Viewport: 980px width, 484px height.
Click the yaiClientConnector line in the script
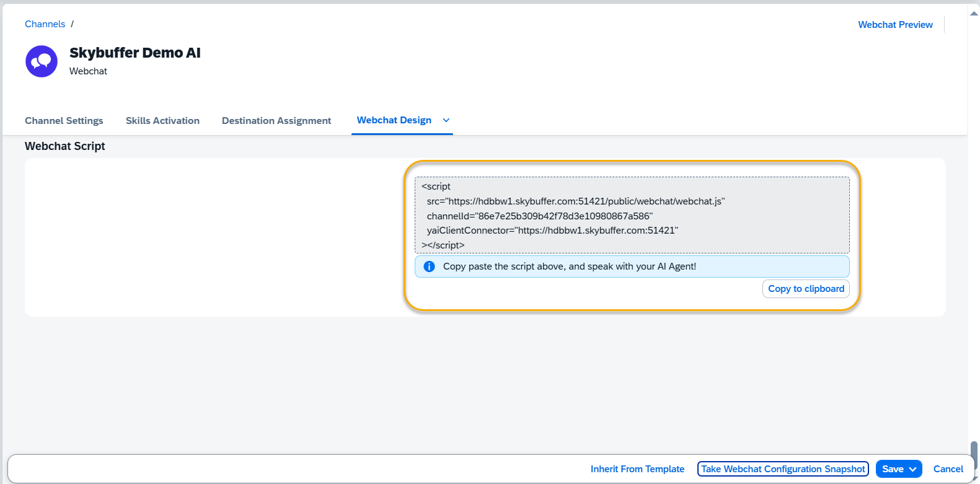pos(552,231)
